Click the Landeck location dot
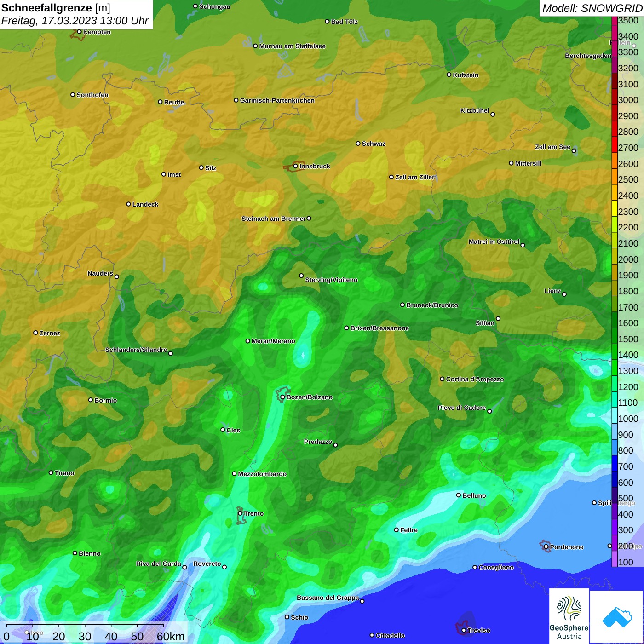 [x=128, y=204]
